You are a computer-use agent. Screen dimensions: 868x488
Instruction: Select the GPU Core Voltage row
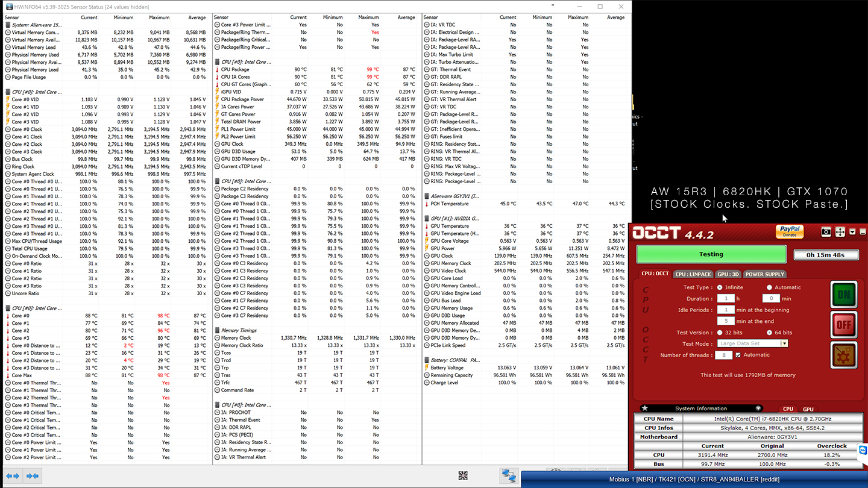pos(526,241)
